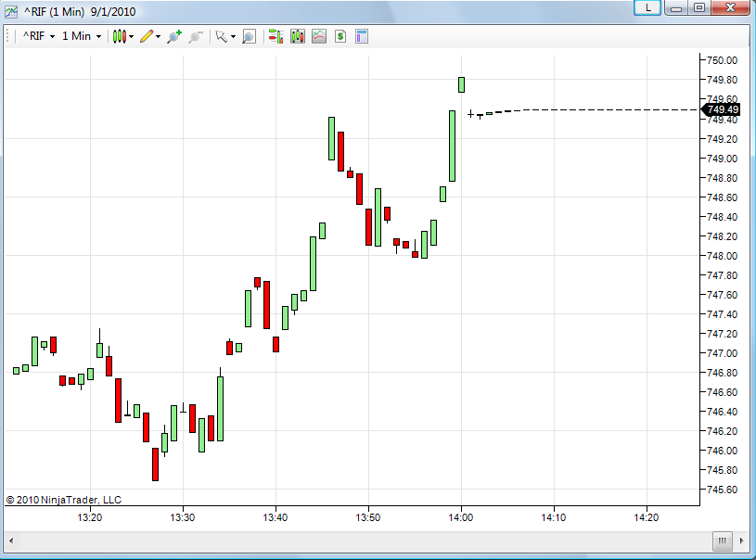Click the zoom frame magnifier icon
This screenshot has height=560, width=756.
pyautogui.click(x=249, y=36)
